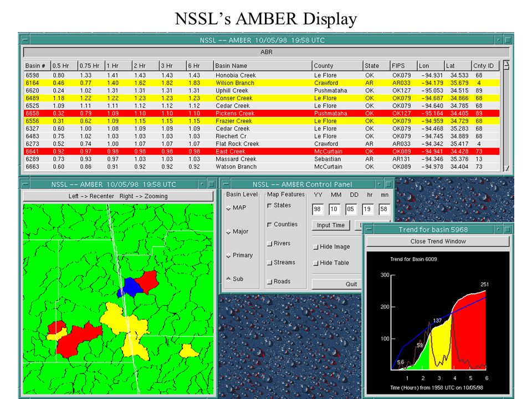Toggle the States map feature checkbox
The image size is (532, 399).
[269, 206]
